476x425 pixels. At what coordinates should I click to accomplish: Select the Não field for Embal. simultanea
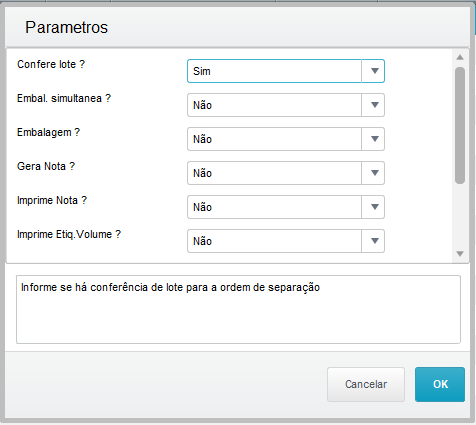point(274,105)
